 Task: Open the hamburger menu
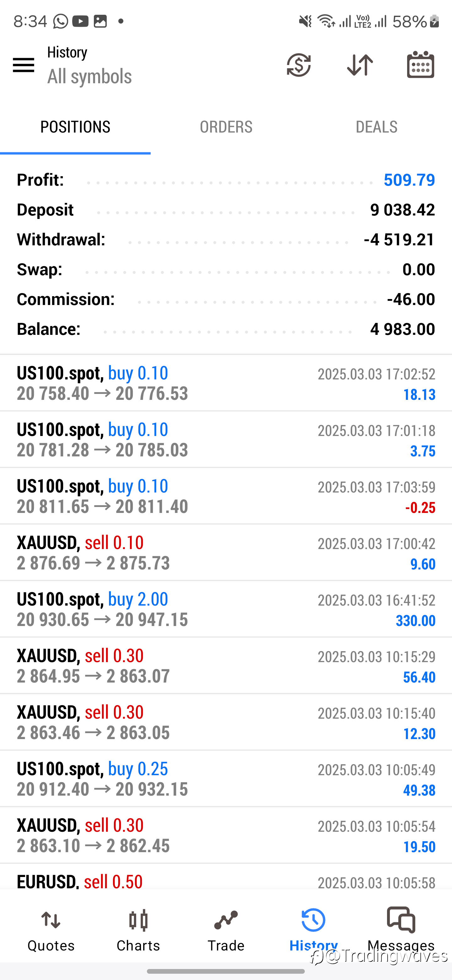(24, 65)
